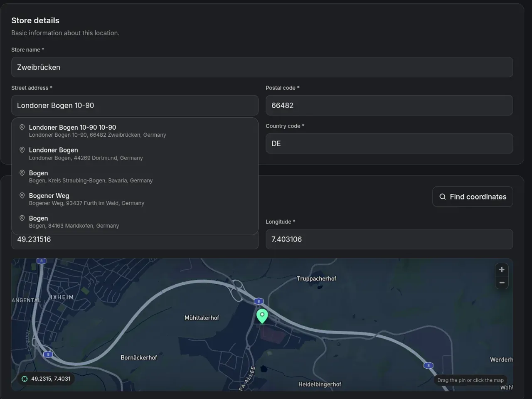
Task: Focus the Store name field
Action: coord(262,67)
